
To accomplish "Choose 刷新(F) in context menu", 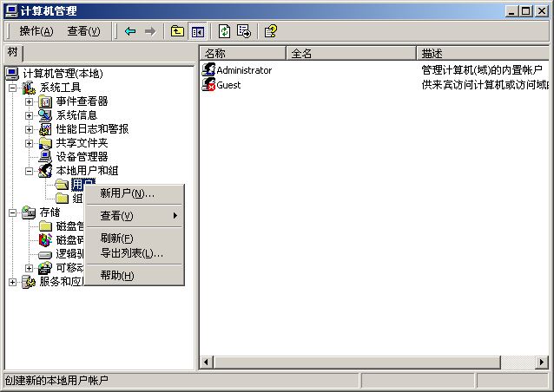I will click(135, 238).
